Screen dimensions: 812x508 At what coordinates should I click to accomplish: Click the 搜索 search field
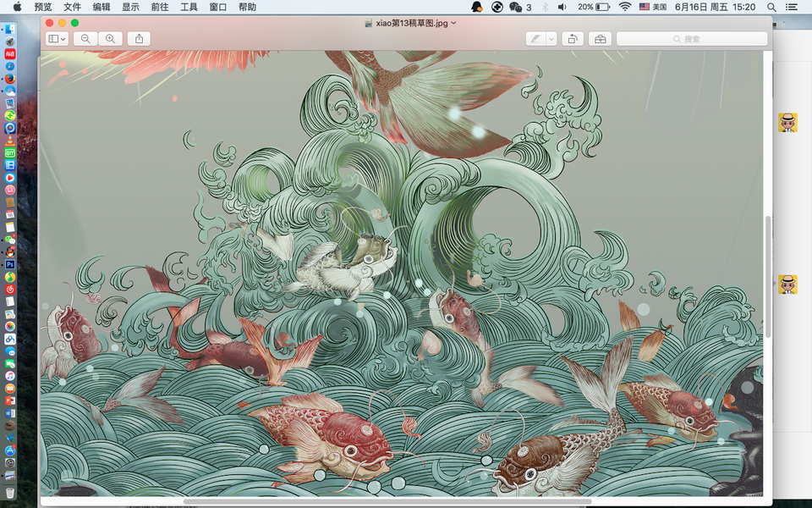pyautogui.click(x=692, y=39)
